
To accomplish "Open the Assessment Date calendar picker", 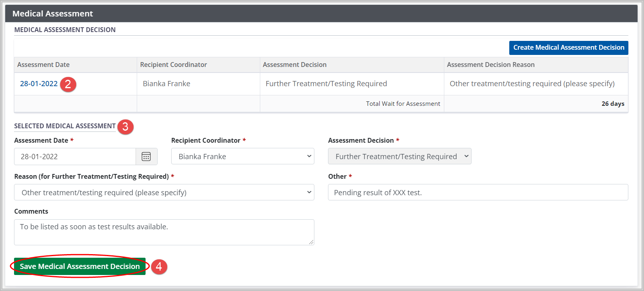I will tap(146, 156).
